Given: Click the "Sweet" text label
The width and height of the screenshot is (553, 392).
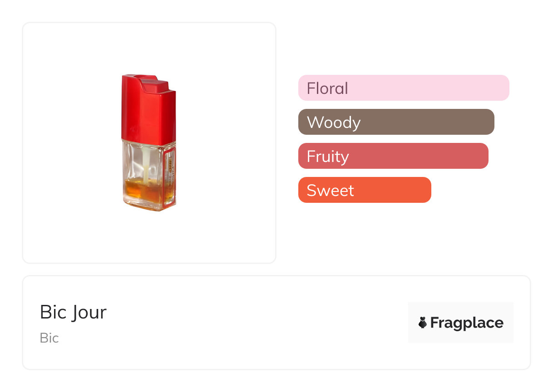Looking at the screenshot, I should (x=330, y=190).
